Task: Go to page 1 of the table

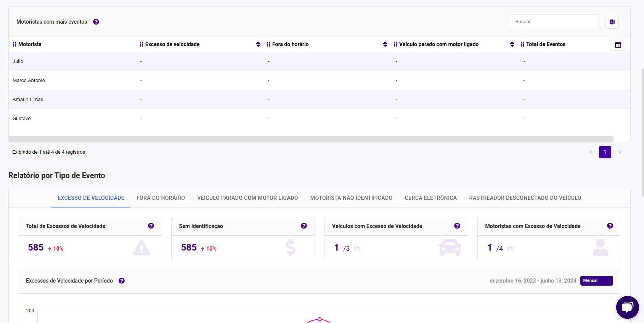Action: coord(605,152)
